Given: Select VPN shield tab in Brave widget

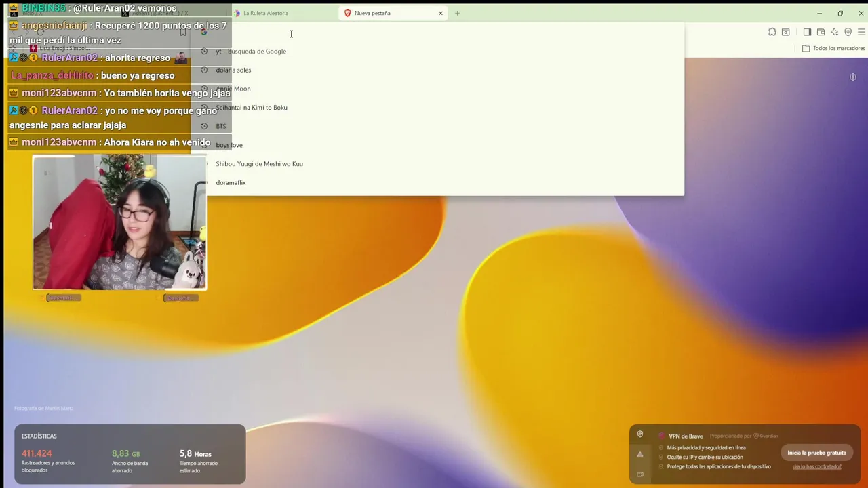Looking at the screenshot, I should coord(639,434).
